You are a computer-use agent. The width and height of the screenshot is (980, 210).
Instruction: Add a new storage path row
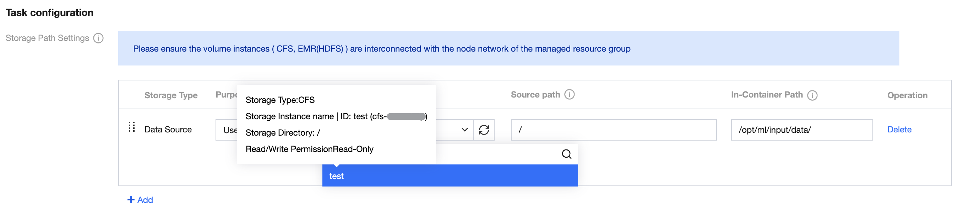[x=145, y=200]
